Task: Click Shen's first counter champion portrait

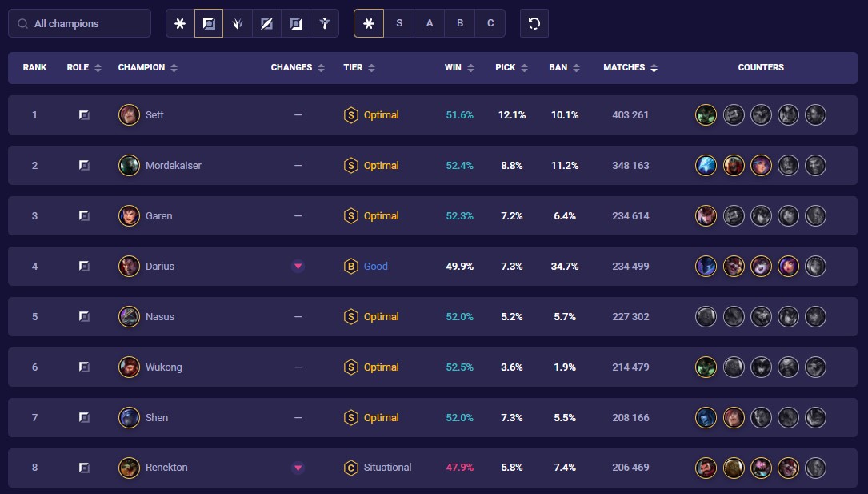Action: (x=706, y=417)
